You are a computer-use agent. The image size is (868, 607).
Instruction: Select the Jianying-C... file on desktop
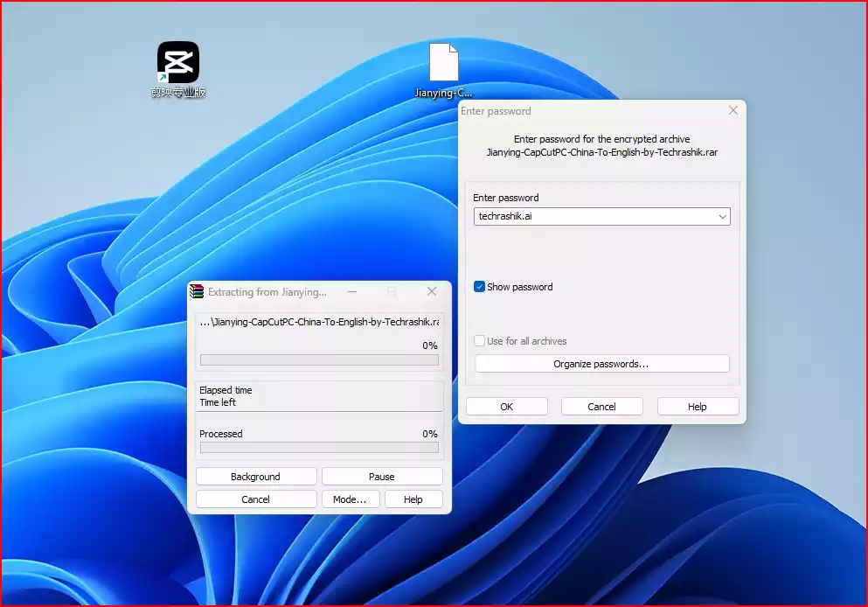(x=443, y=71)
